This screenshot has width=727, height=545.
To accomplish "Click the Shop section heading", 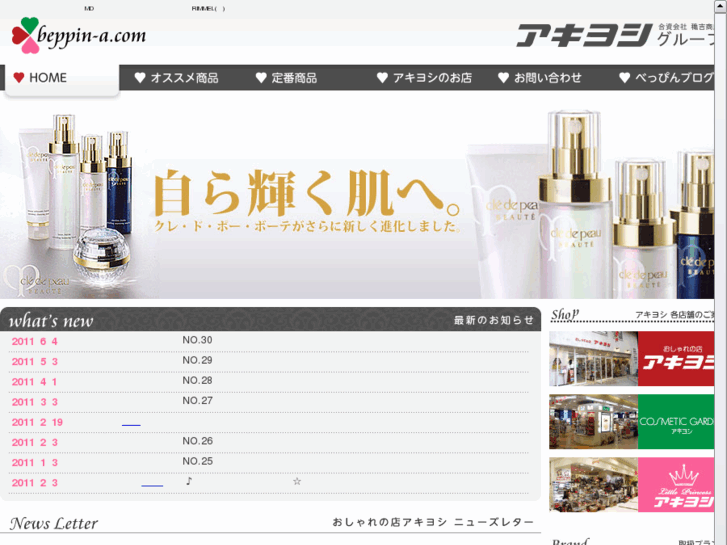I will (x=565, y=314).
